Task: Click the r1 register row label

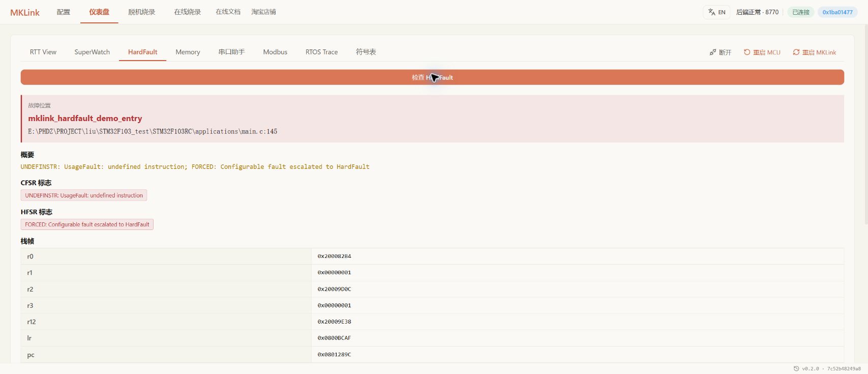Action: (29, 273)
